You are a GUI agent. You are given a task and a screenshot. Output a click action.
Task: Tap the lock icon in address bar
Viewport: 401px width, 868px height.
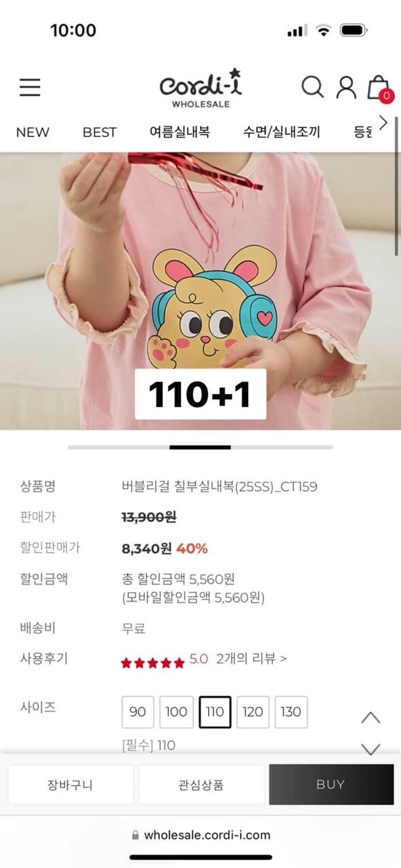[x=135, y=835]
